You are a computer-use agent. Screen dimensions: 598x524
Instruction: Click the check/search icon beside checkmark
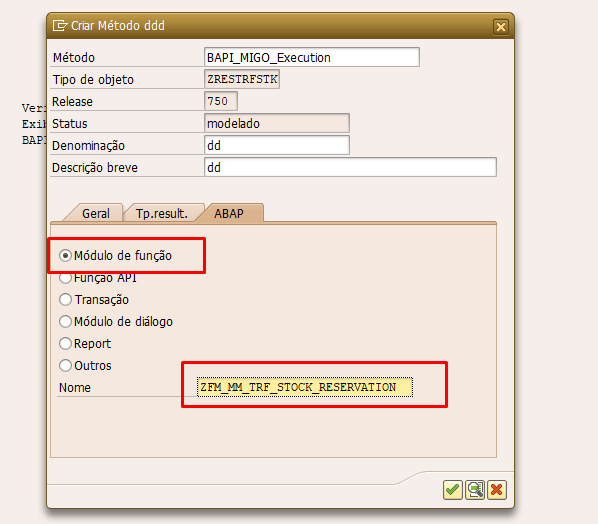tap(475, 490)
